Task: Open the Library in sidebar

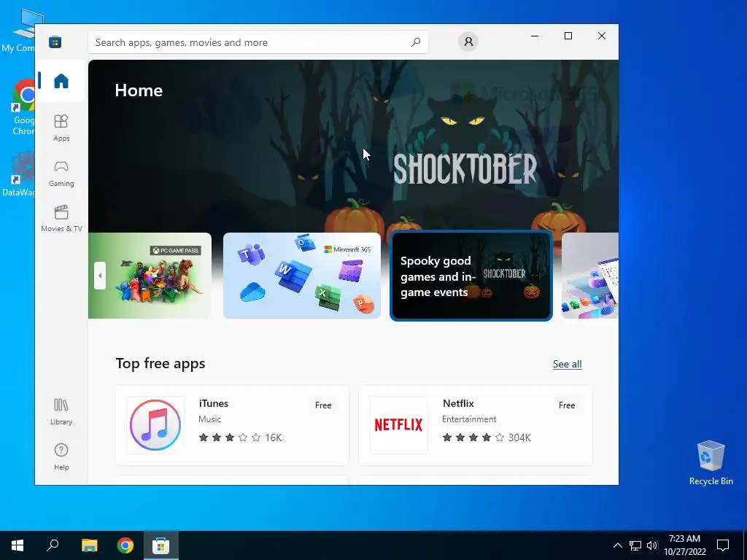Action: 61,411
